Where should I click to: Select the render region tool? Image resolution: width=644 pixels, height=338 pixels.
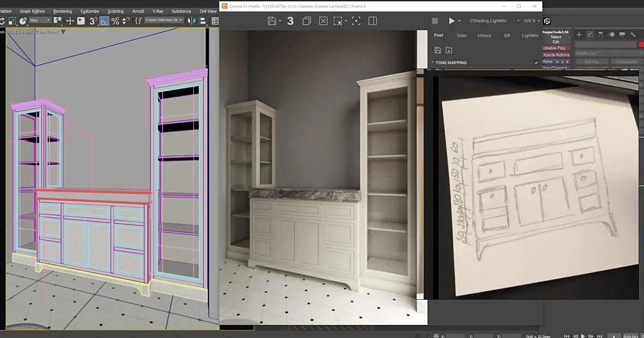(x=338, y=21)
